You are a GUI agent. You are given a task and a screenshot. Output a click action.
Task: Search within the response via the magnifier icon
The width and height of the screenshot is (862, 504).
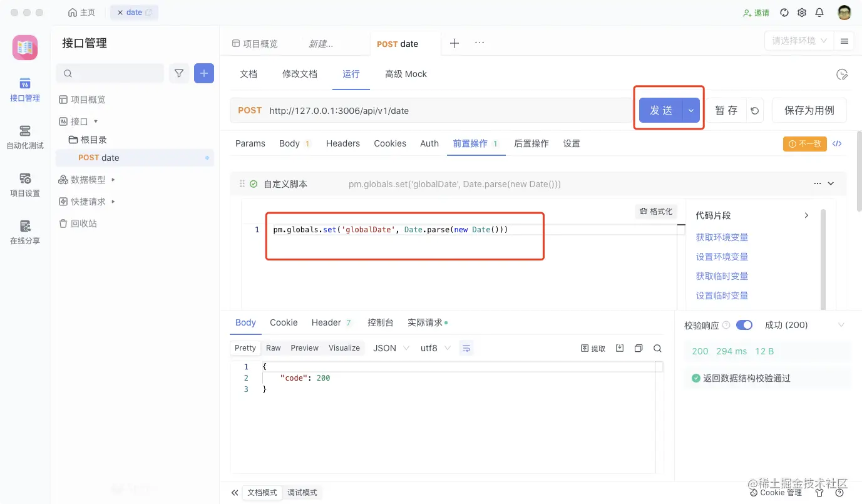point(657,348)
